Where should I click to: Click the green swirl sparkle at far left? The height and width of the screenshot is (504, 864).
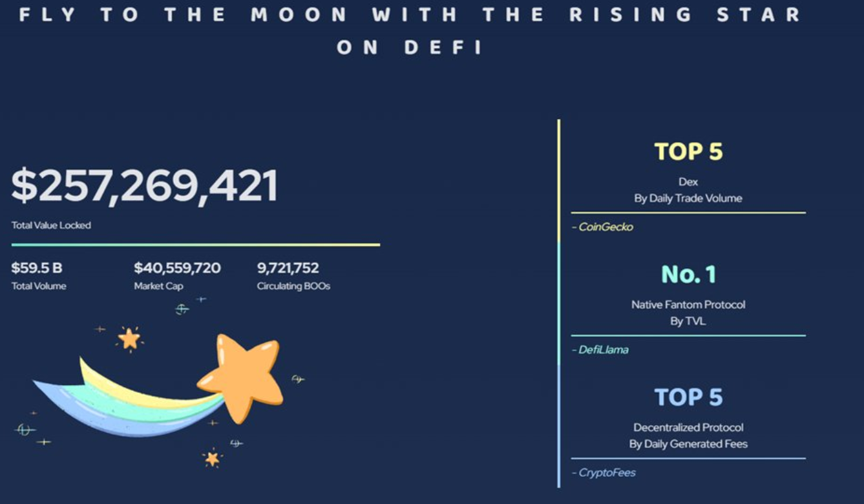(x=25, y=430)
